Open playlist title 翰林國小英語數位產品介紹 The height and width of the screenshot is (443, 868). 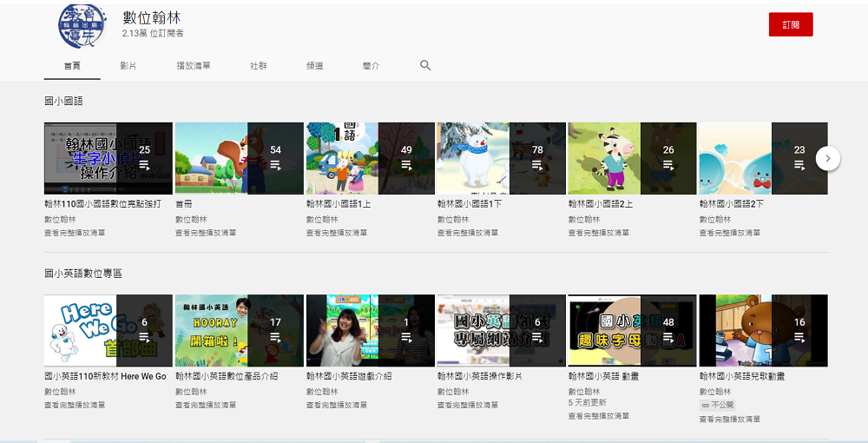click(227, 376)
